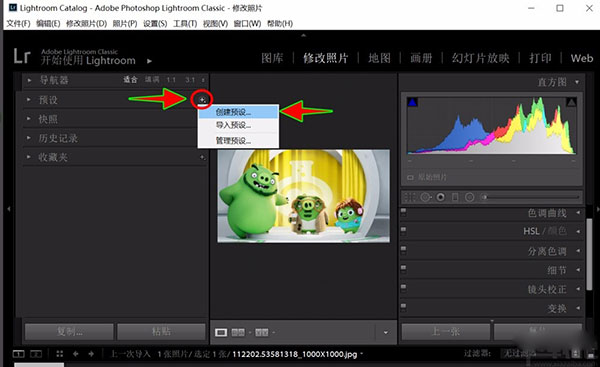The width and height of the screenshot is (600, 367).
Task: Hide the right panel group arrow
Action: [x=597, y=209]
